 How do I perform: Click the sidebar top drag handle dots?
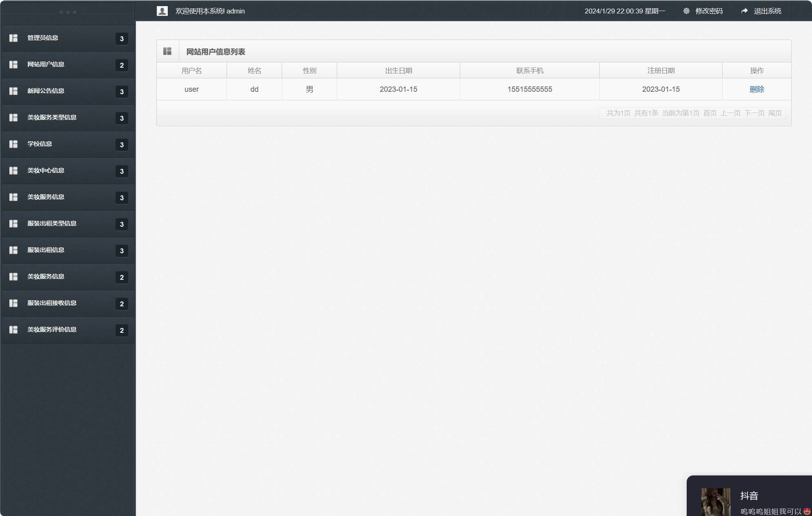pyautogui.click(x=68, y=13)
